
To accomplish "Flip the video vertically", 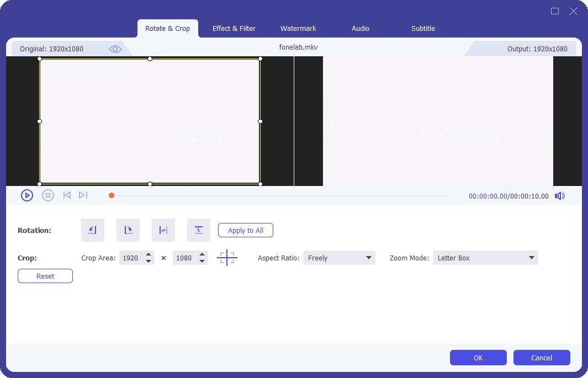I will [199, 230].
